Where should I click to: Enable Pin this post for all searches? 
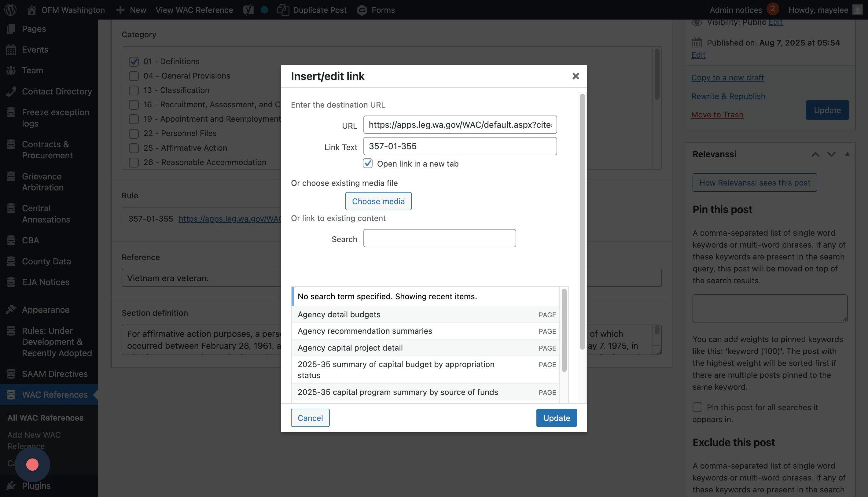[x=697, y=407]
